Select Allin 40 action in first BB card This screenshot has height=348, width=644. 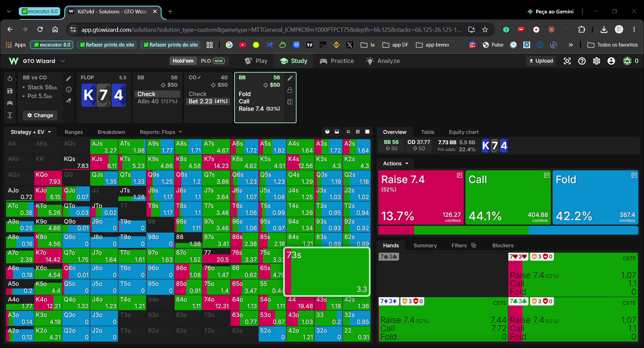click(x=157, y=101)
